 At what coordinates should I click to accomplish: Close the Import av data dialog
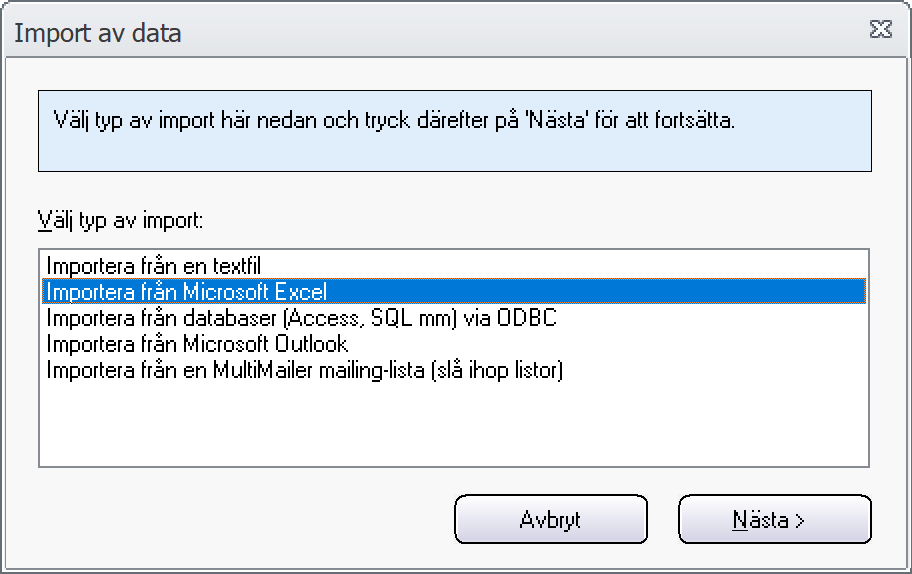(x=881, y=29)
